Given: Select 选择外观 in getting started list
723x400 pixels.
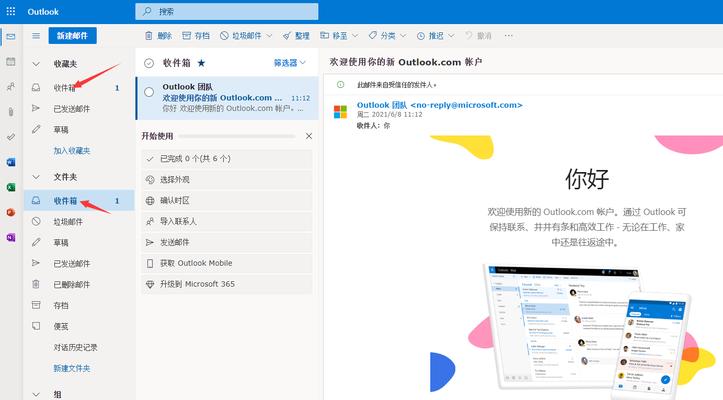Looking at the screenshot, I should [x=227, y=180].
